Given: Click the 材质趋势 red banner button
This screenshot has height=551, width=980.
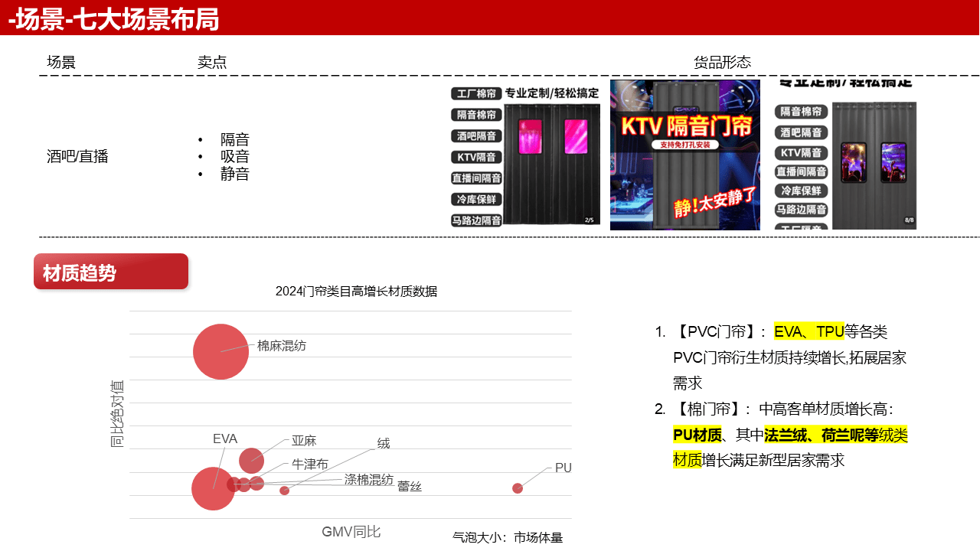Looking at the screenshot, I should (x=110, y=272).
